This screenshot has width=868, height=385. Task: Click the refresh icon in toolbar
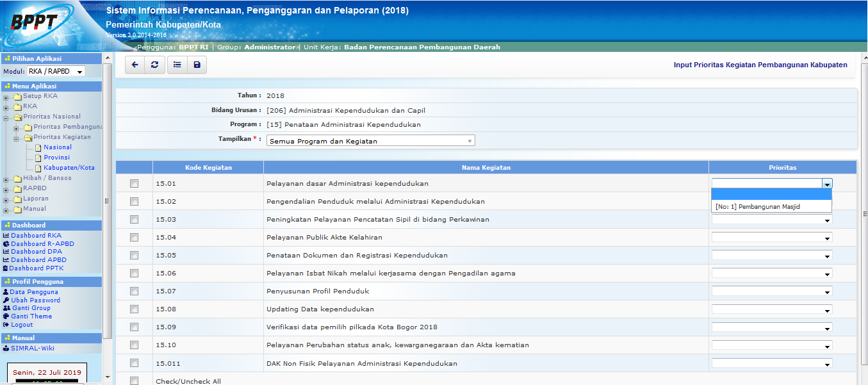[x=154, y=65]
